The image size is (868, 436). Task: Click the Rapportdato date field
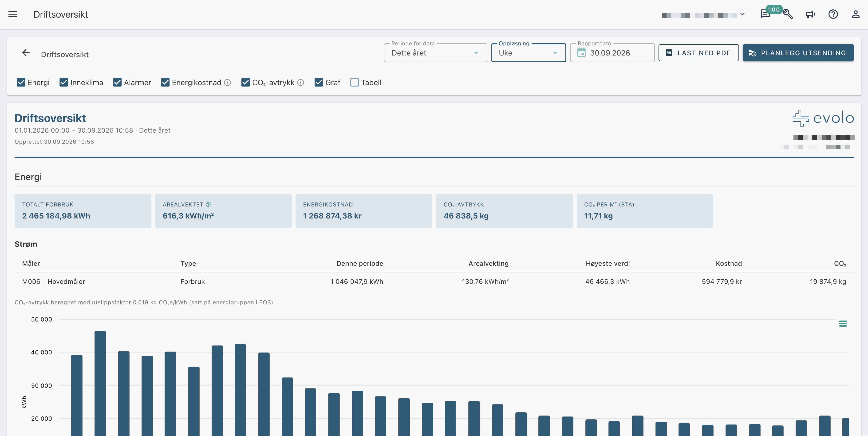(x=612, y=53)
